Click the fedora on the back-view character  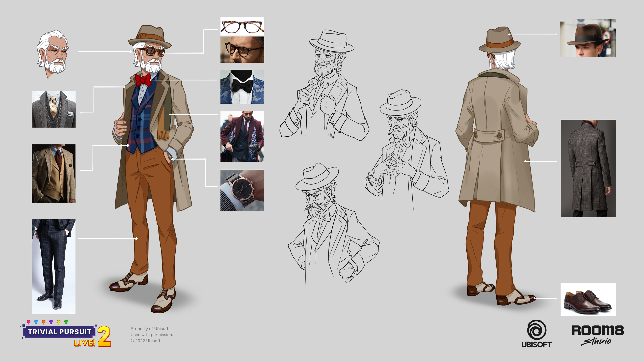click(x=499, y=40)
